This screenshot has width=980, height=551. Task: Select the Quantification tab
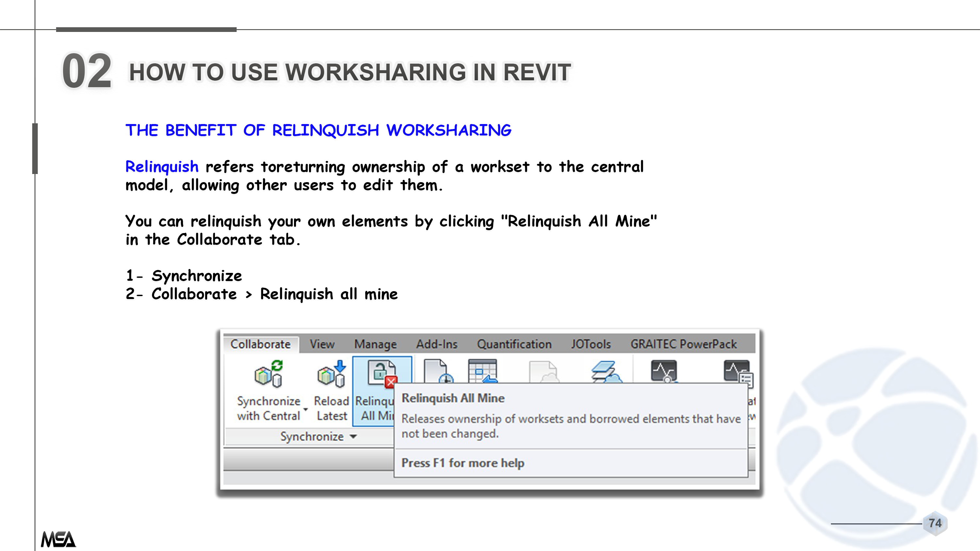(514, 344)
